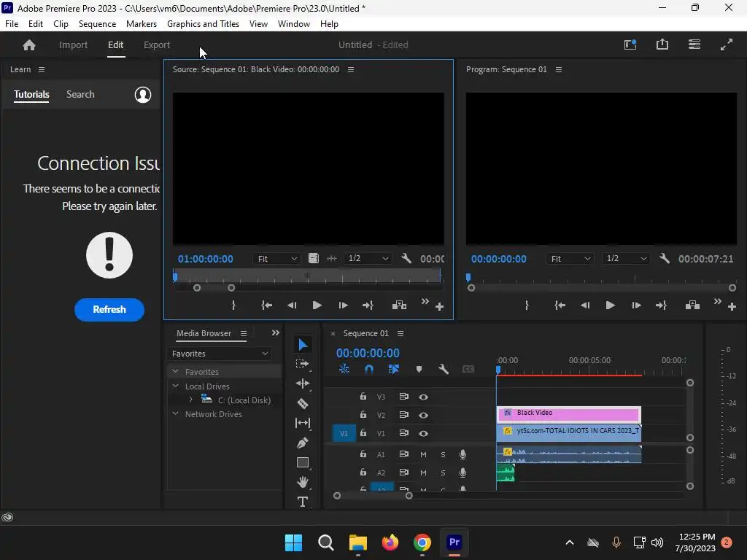Open the File menu
747x560 pixels.
click(12, 24)
